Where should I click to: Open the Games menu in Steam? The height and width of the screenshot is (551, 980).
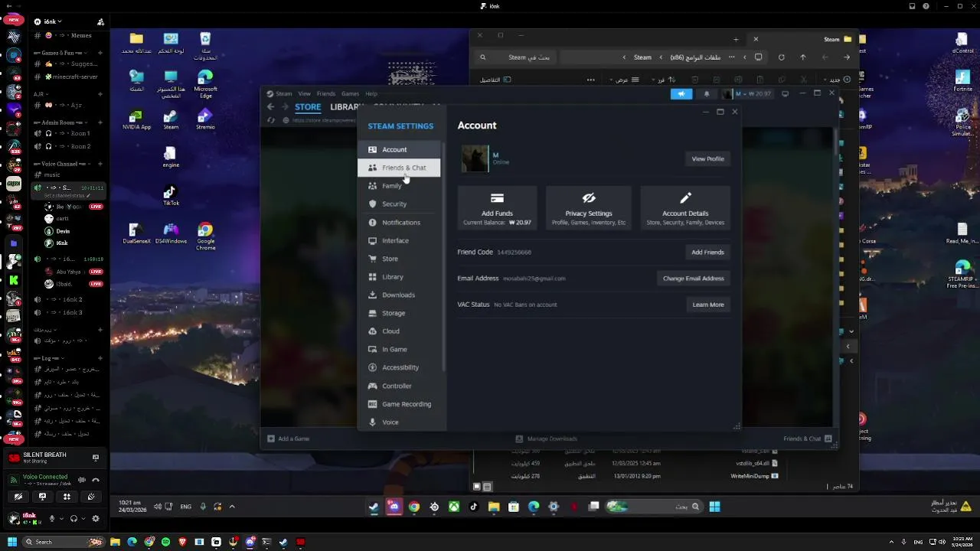pos(351,94)
